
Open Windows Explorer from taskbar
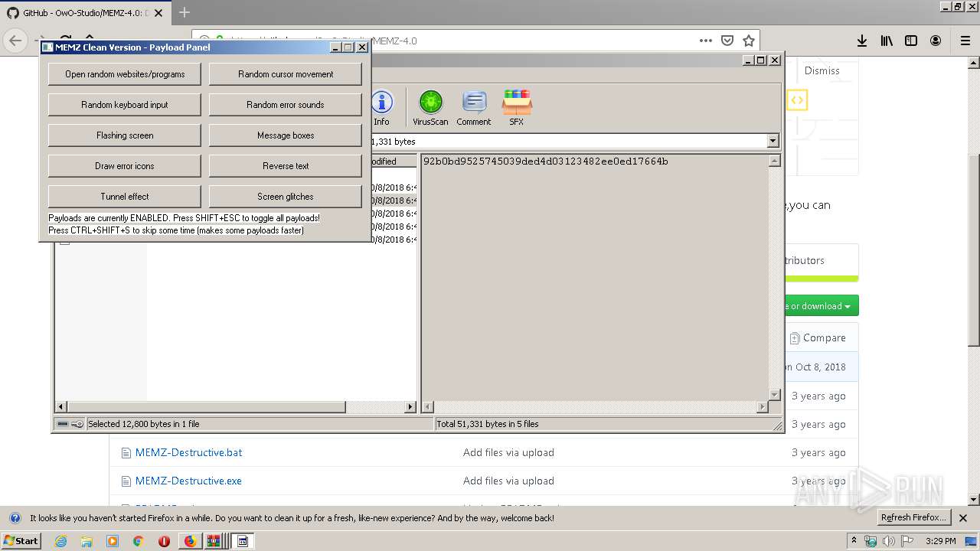87,541
